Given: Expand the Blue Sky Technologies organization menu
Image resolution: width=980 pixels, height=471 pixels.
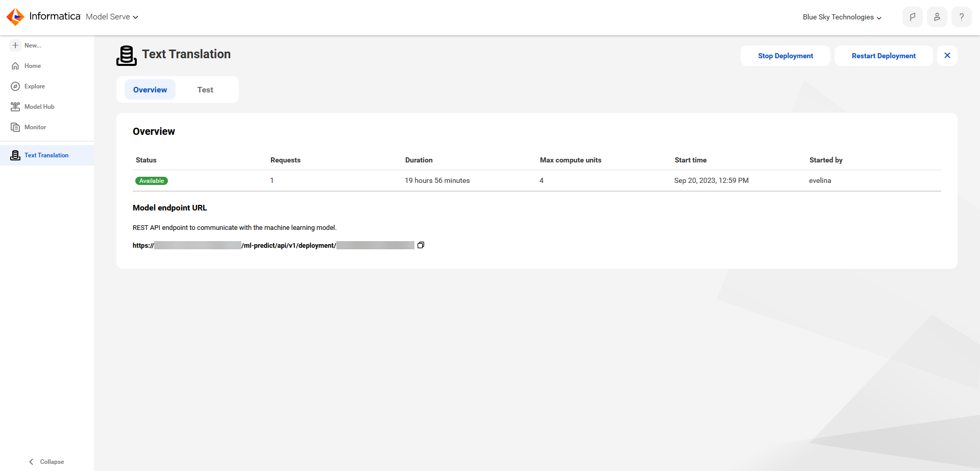Looking at the screenshot, I should pyautogui.click(x=842, y=17).
